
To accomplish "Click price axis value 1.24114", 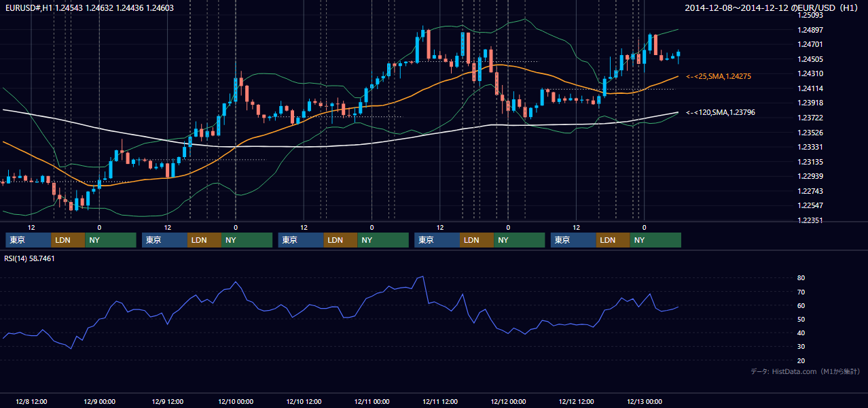I will (810, 88).
